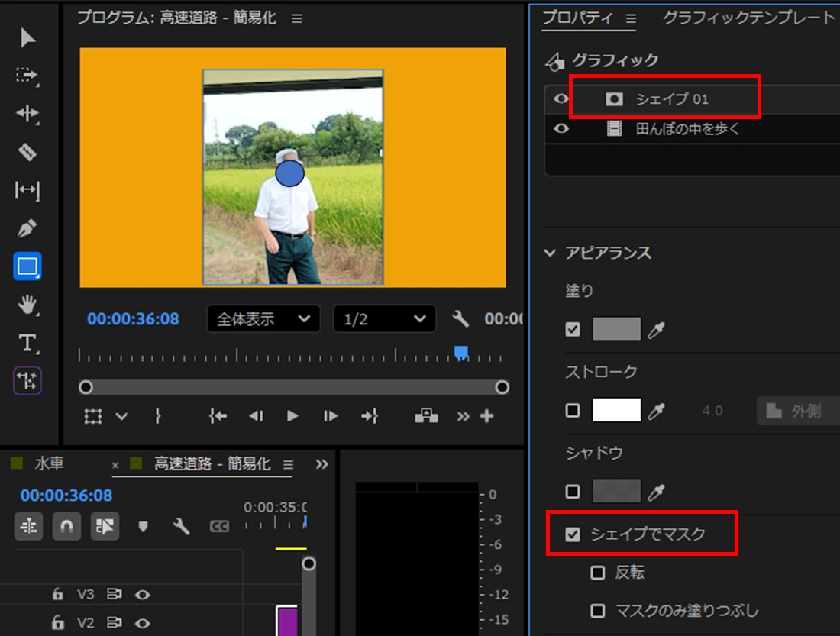
Task: Open the Button Editor plus icon
Action: (x=486, y=416)
